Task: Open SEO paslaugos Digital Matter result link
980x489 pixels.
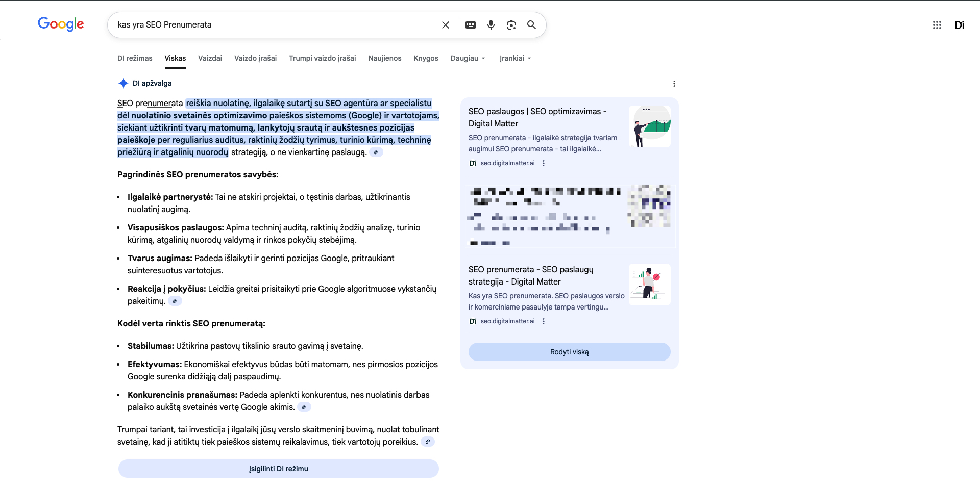Action: [537, 117]
